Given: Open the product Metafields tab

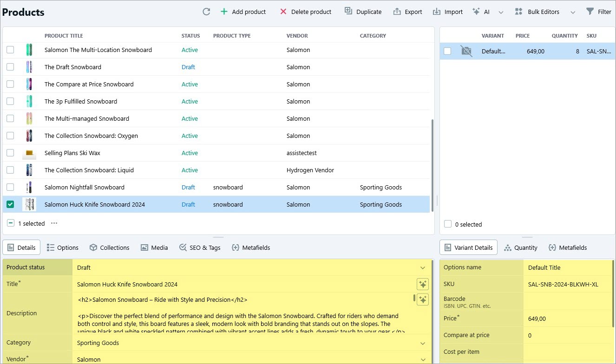Looking at the screenshot, I should (251, 247).
